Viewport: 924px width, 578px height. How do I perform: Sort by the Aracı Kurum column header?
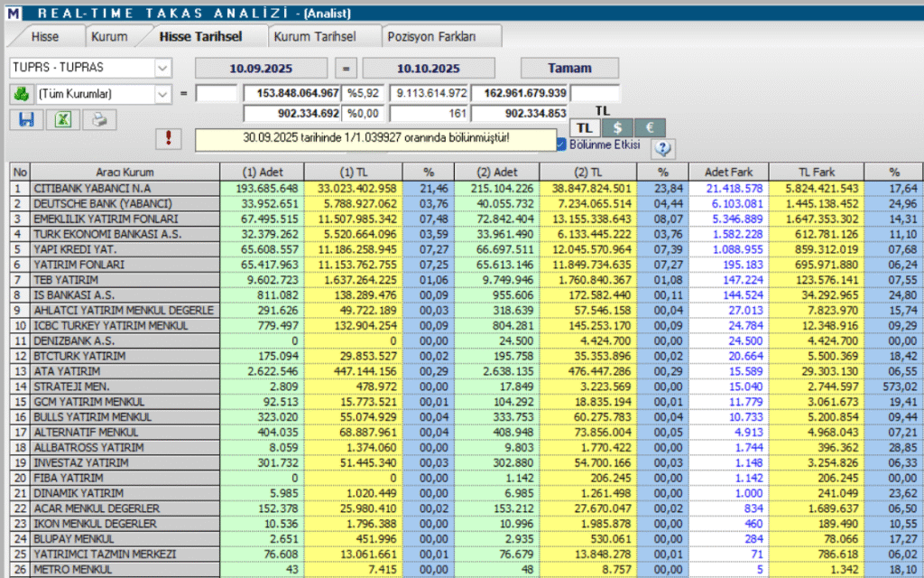[x=125, y=172]
